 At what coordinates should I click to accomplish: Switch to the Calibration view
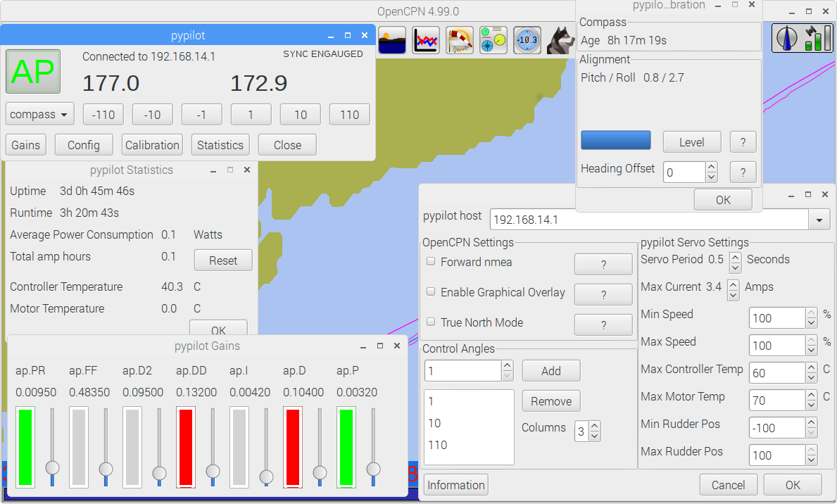pos(152,144)
